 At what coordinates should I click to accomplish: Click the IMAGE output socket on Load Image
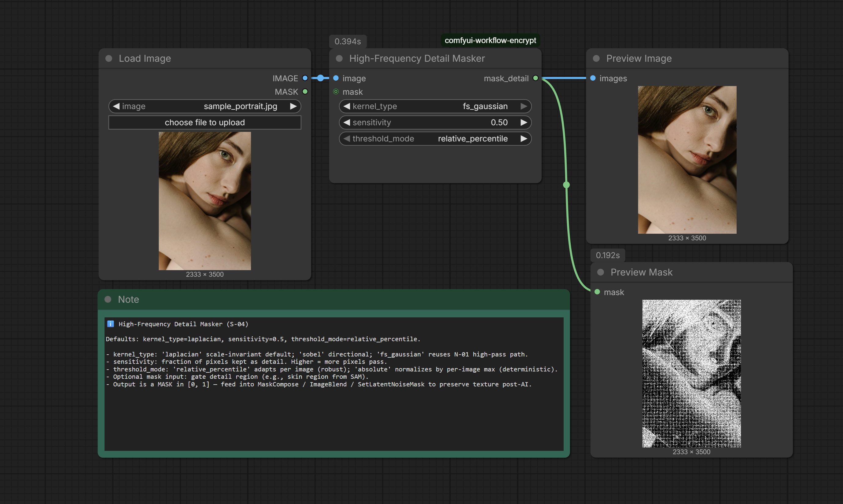coord(305,78)
